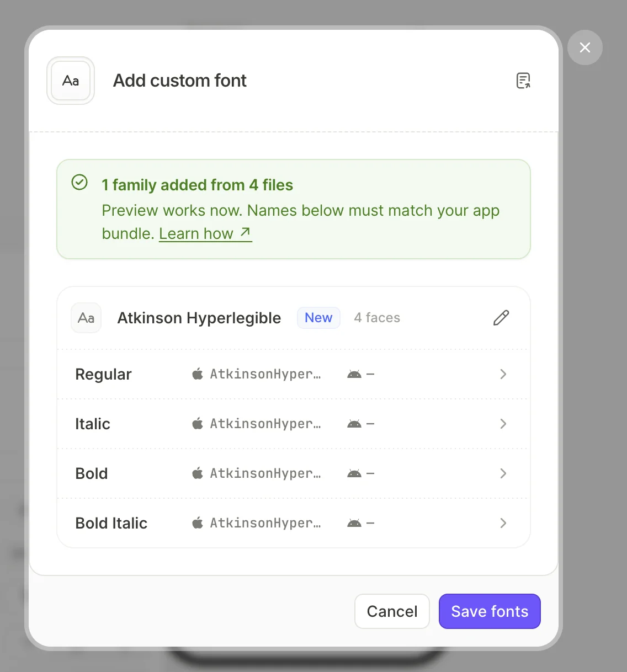Select the iOS font name in the Italic row
627x672 pixels.
click(x=265, y=424)
